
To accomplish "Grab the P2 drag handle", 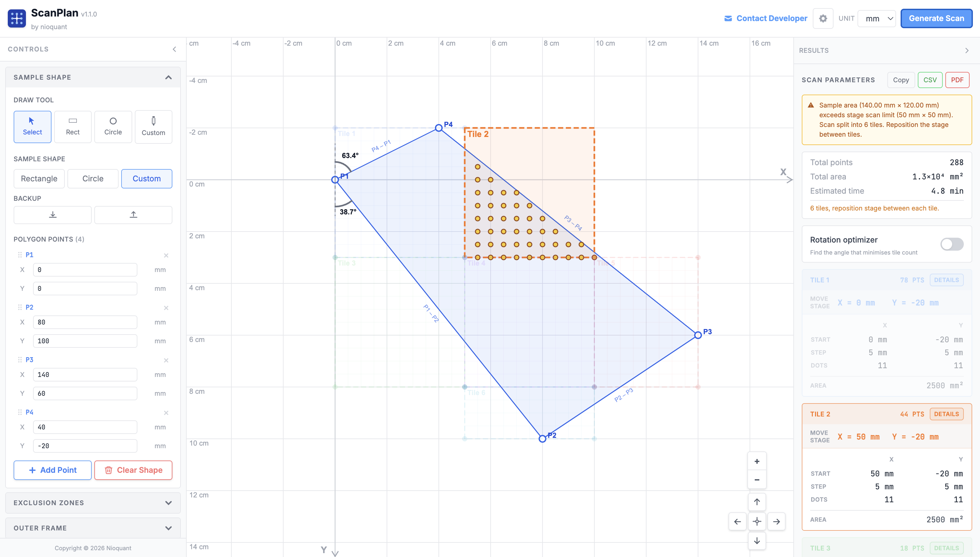I will tap(20, 307).
